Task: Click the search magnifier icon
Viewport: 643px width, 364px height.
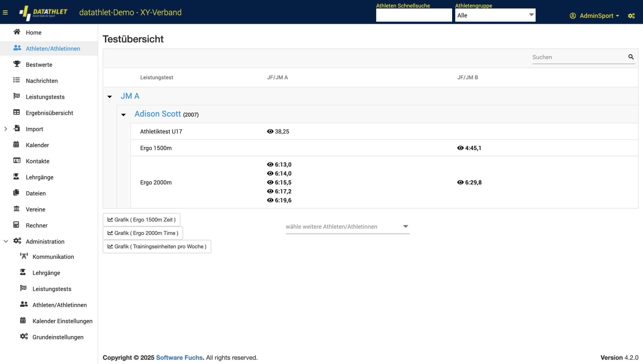Action: (x=631, y=57)
